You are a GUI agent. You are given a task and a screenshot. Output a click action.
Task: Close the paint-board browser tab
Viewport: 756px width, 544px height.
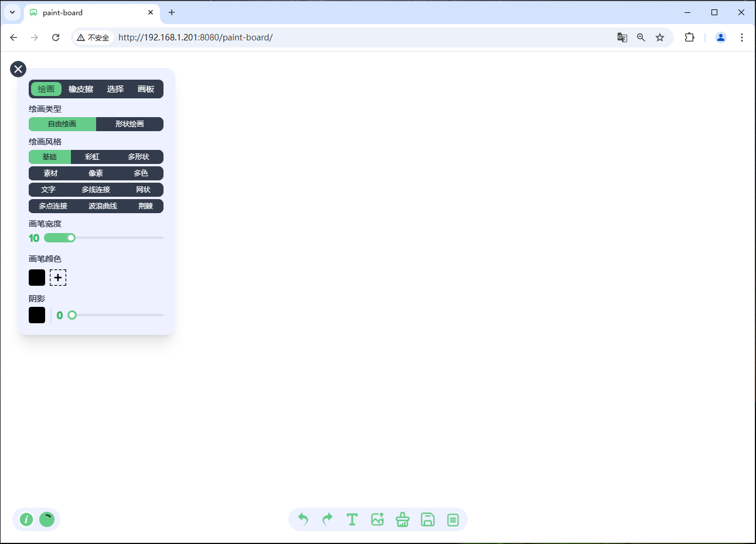click(151, 12)
